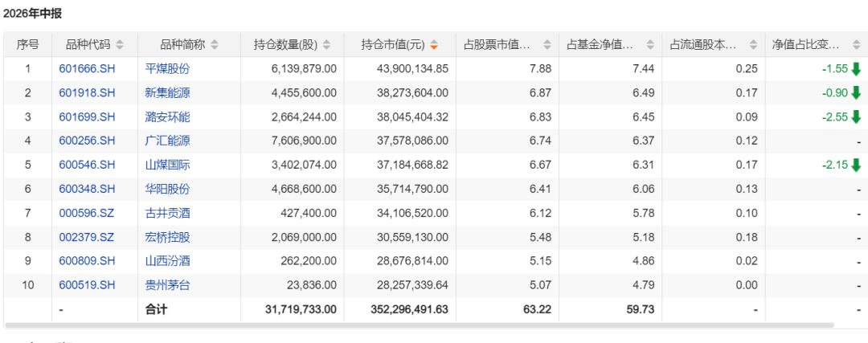
Task: Select cell value 43,900,134.85
Action: (411, 69)
